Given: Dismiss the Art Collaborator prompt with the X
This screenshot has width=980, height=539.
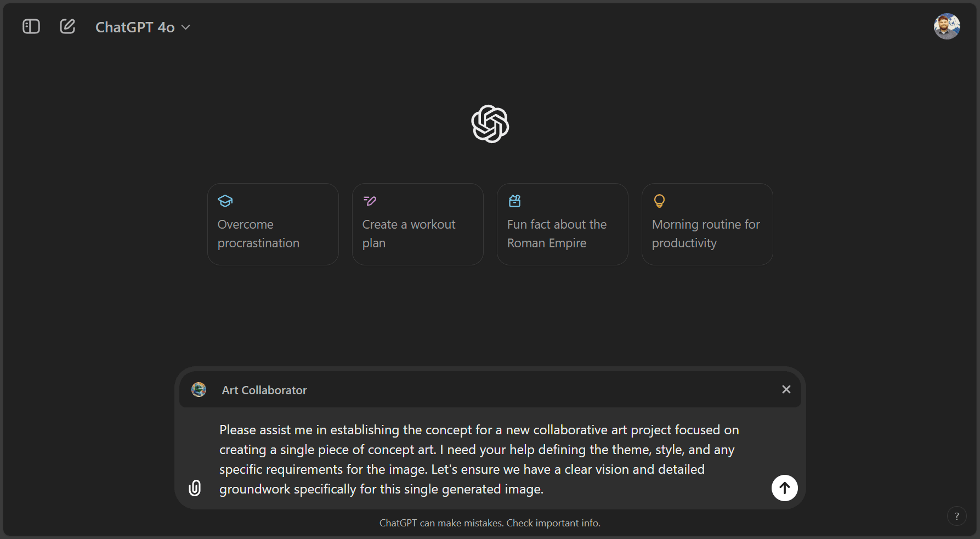Looking at the screenshot, I should [786, 389].
